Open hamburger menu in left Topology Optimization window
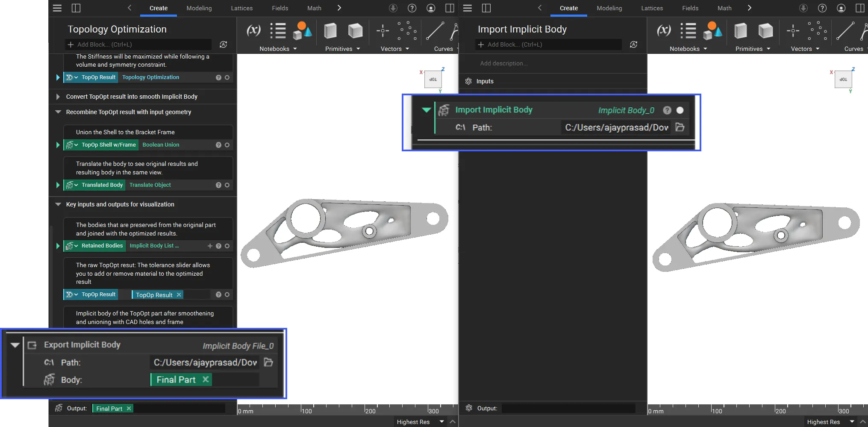 57,8
